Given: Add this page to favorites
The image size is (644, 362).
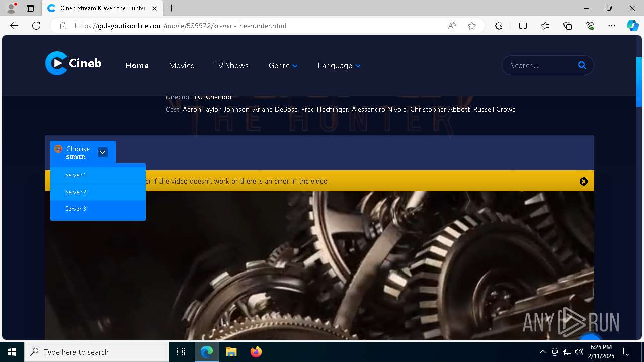Looking at the screenshot, I should [x=472, y=26].
